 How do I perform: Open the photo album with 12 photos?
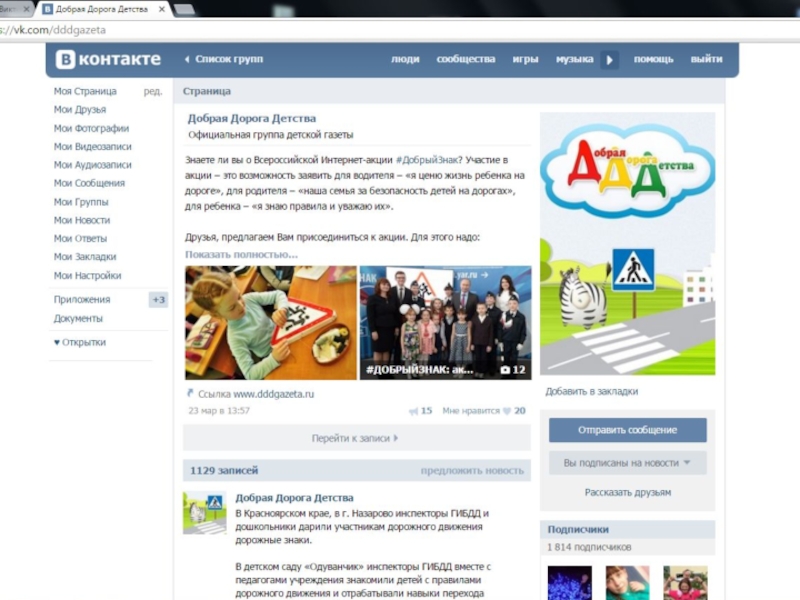pyautogui.click(x=445, y=322)
